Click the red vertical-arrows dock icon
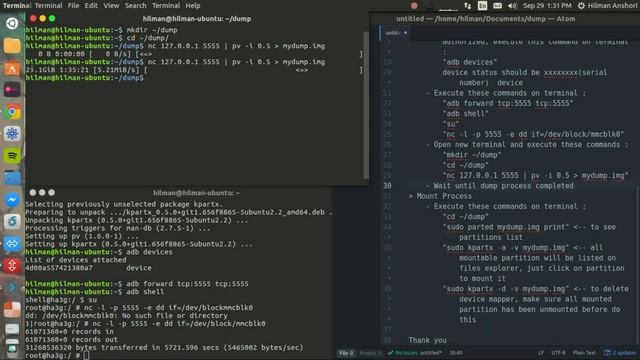 [x=12, y=266]
